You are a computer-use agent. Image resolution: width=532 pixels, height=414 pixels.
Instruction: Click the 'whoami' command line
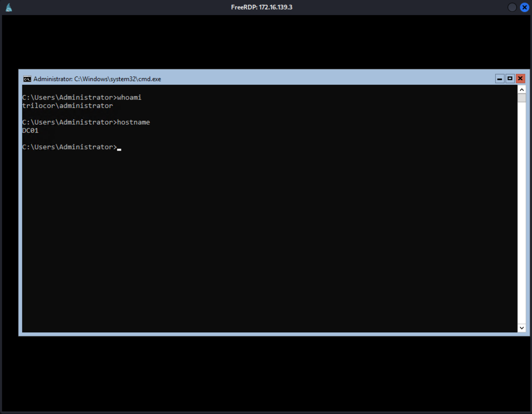tap(82, 97)
